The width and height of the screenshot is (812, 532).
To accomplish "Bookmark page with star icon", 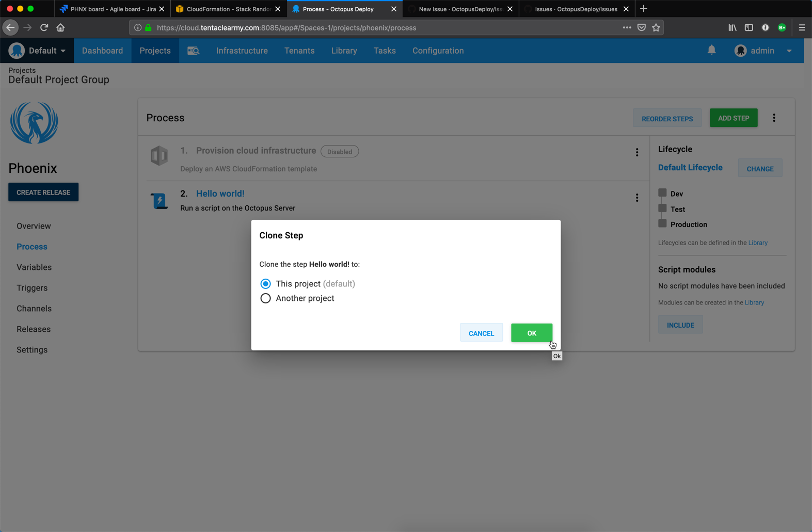I will [656, 28].
